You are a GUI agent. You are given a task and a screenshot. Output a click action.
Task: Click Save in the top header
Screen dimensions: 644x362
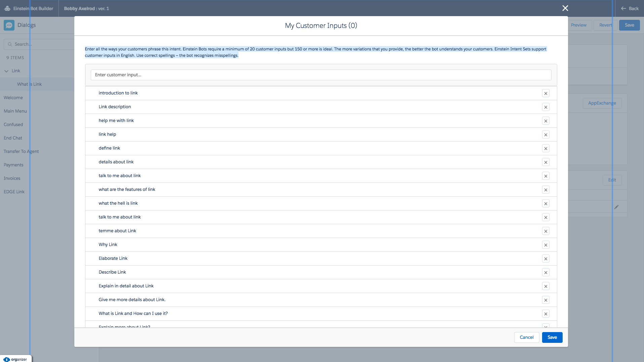(629, 25)
